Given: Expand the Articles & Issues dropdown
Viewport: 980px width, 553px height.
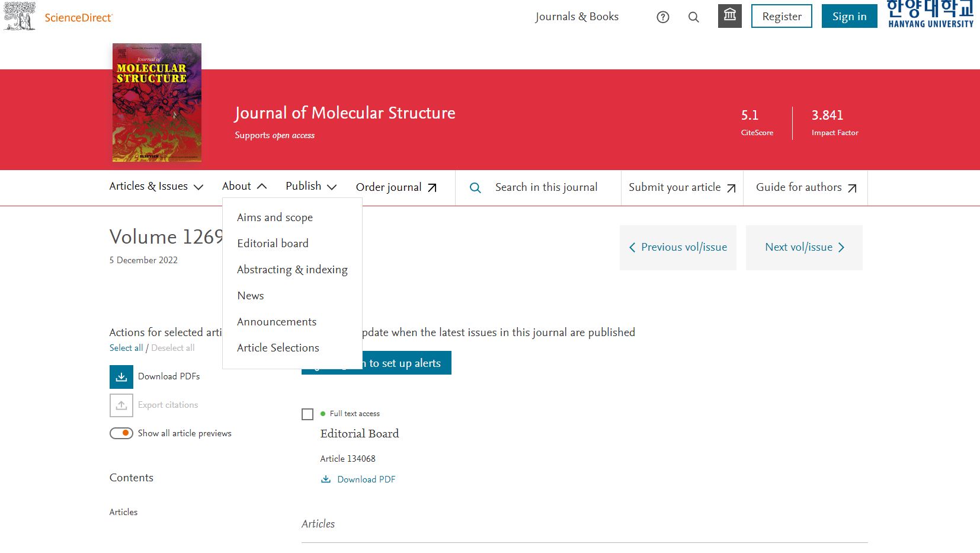Looking at the screenshot, I should 156,187.
